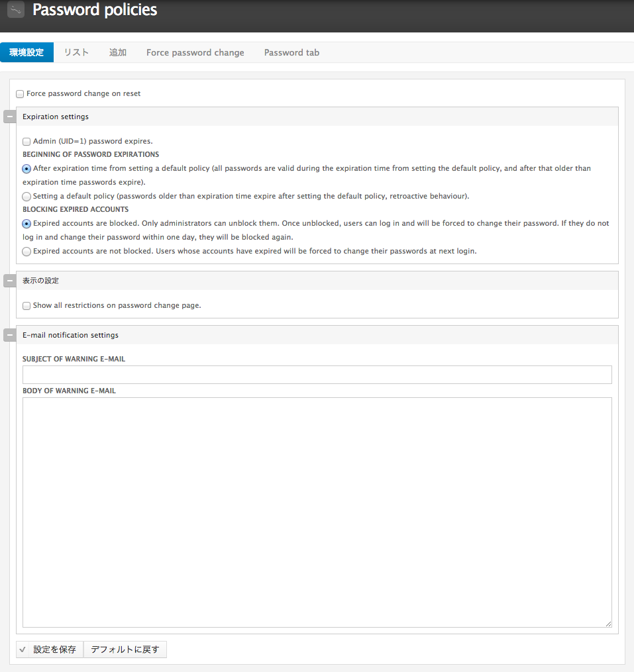Image resolution: width=634 pixels, height=672 pixels.
Task: Open the 環境設定 tab
Action: [x=26, y=53]
